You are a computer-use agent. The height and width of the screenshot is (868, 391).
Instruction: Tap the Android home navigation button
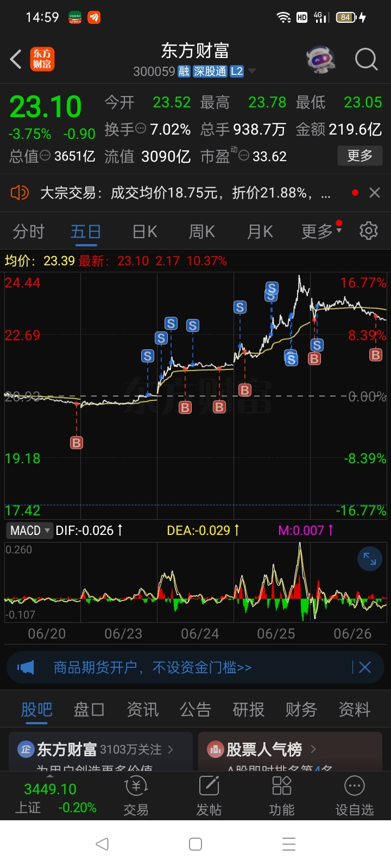195,844
